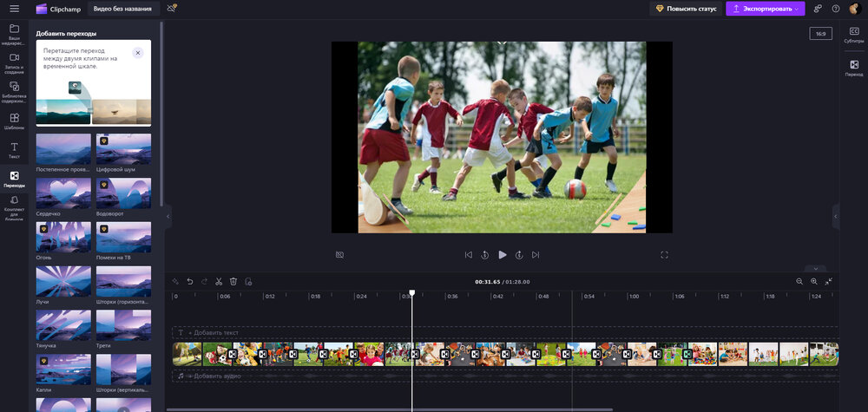Image resolution: width=868 pixels, height=412 pixels.
Task: Zoom out the timeline
Action: coord(799,282)
